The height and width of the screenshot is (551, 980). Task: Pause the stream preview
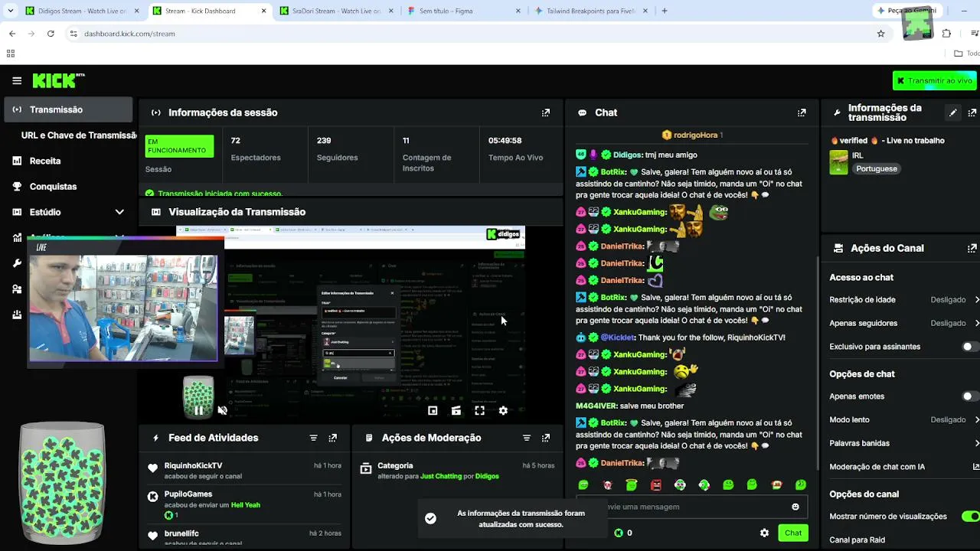tap(198, 411)
